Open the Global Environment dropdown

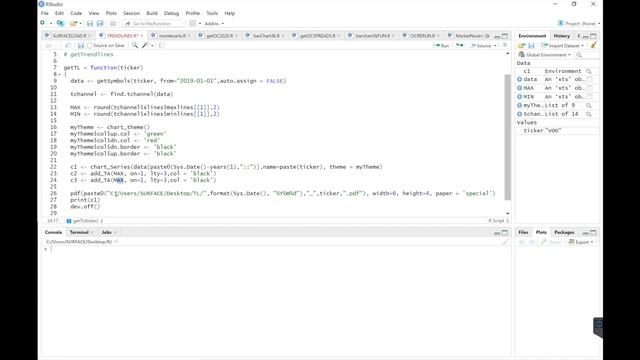[x=544, y=55]
